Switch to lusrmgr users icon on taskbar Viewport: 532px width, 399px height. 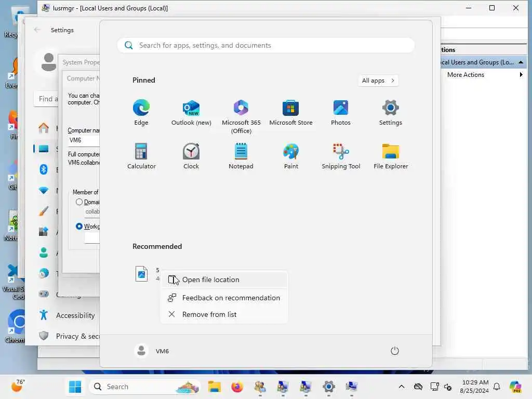pos(260,387)
